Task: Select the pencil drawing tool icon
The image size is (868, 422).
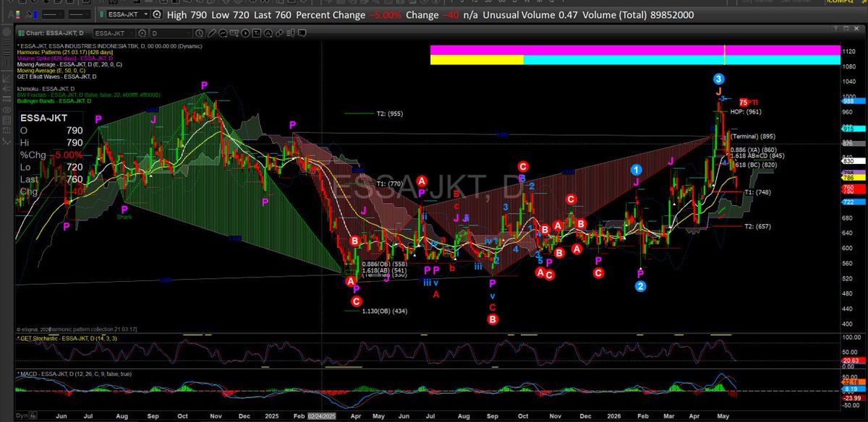Action: tap(212, 33)
